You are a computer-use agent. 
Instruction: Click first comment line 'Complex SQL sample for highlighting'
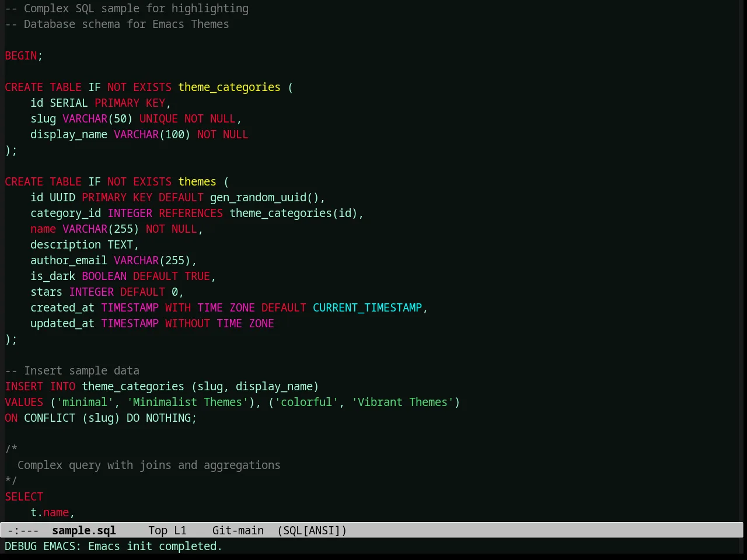(x=136, y=8)
